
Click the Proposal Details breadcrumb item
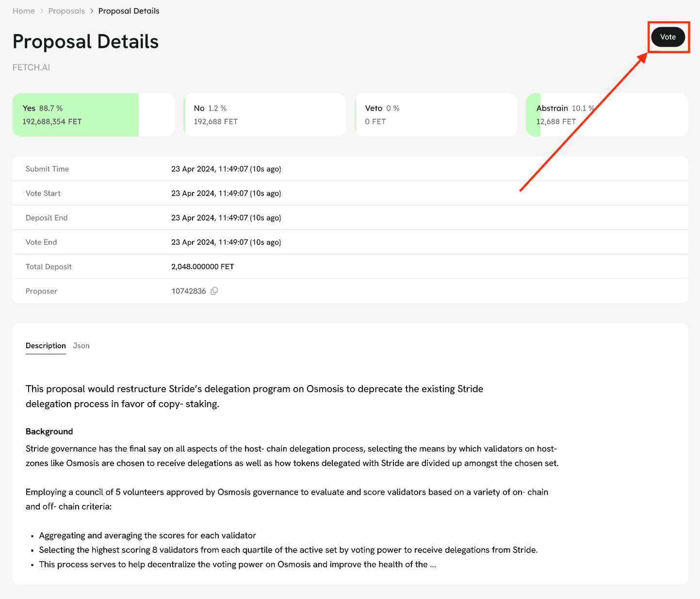(x=129, y=11)
